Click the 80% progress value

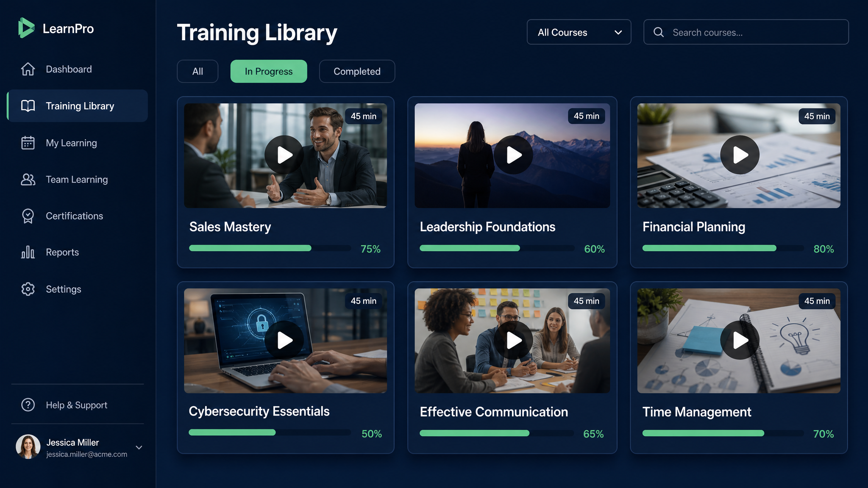[823, 249]
